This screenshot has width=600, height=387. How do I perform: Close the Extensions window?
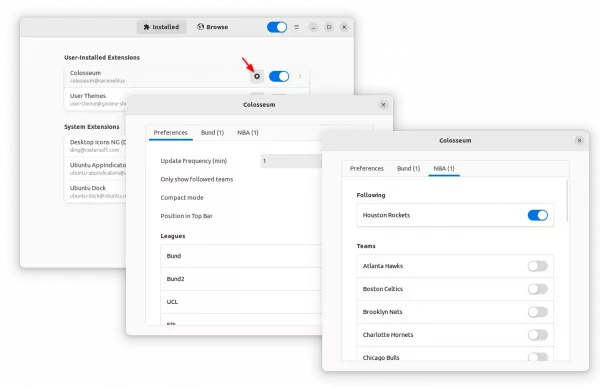[344, 27]
